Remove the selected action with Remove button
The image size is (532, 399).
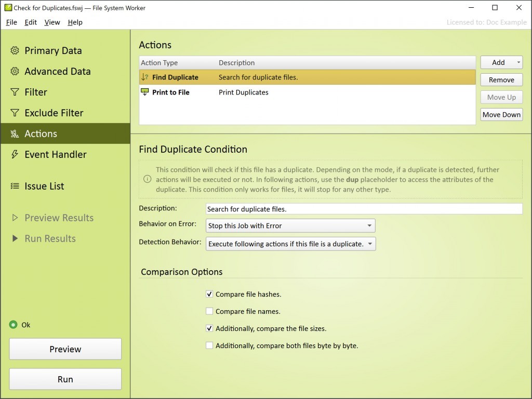click(x=501, y=80)
